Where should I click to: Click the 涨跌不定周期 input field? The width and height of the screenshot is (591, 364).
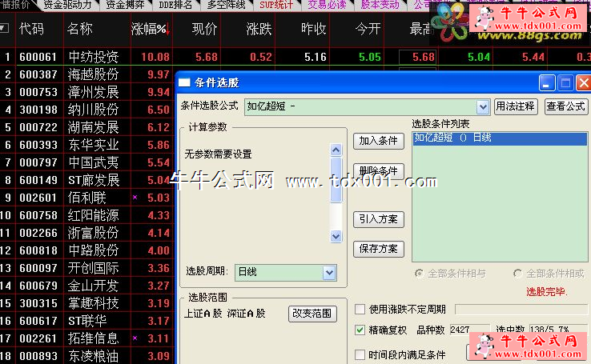521,310
